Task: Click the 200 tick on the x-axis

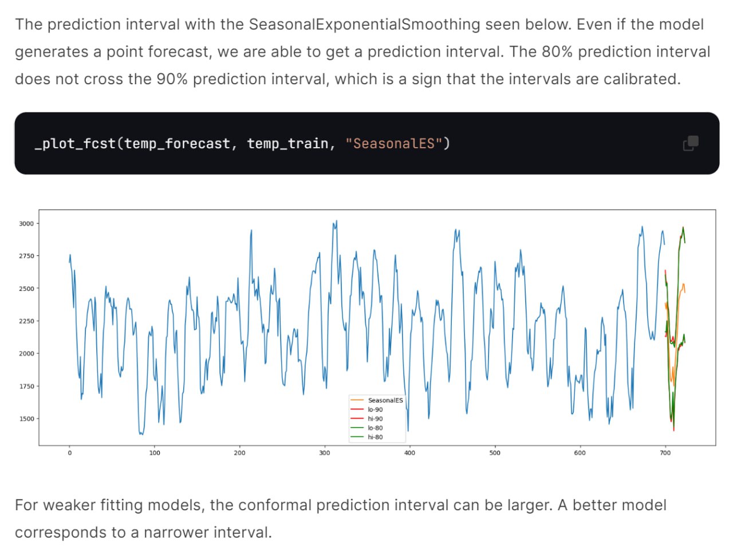Action: tap(239, 453)
